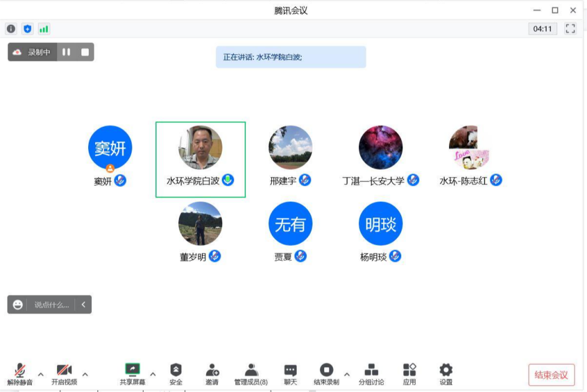Click the End Meeting (结束会议) button

click(x=551, y=375)
